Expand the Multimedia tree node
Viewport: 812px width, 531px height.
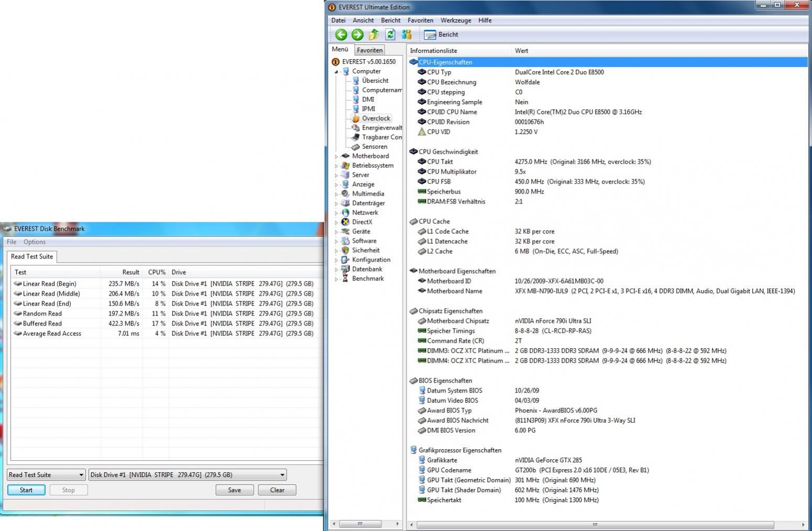[x=336, y=194]
